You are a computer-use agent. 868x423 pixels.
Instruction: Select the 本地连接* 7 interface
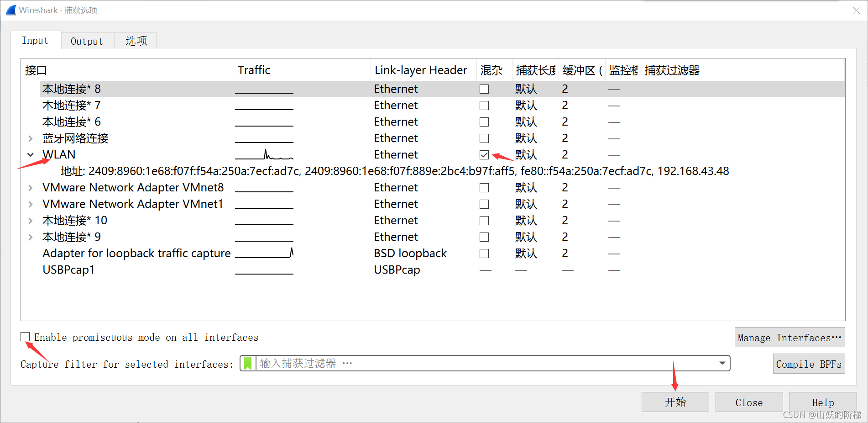click(72, 106)
